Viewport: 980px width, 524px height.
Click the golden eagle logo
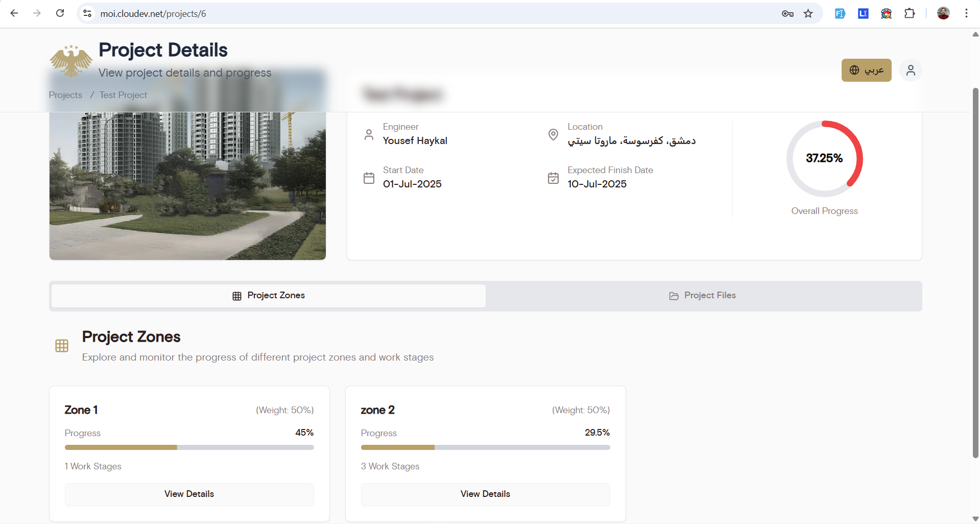pos(71,61)
